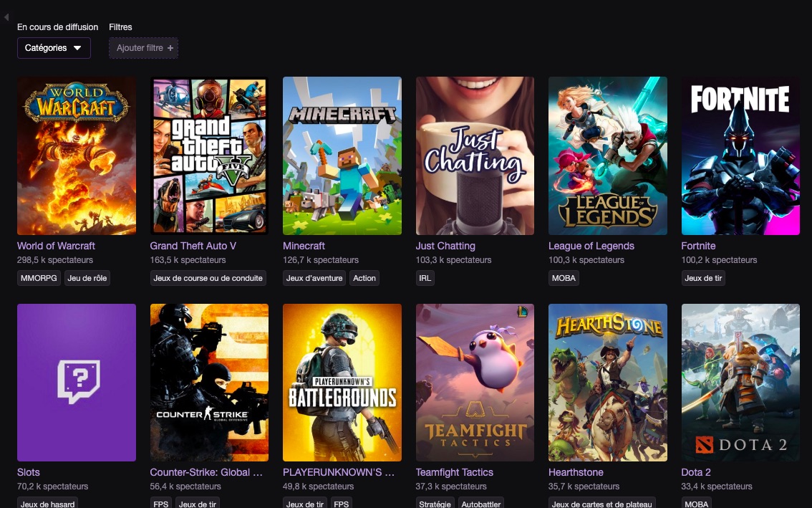Click the Jeux de course ou de conduite tag
The width and height of the screenshot is (812, 508).
point(208,278)
